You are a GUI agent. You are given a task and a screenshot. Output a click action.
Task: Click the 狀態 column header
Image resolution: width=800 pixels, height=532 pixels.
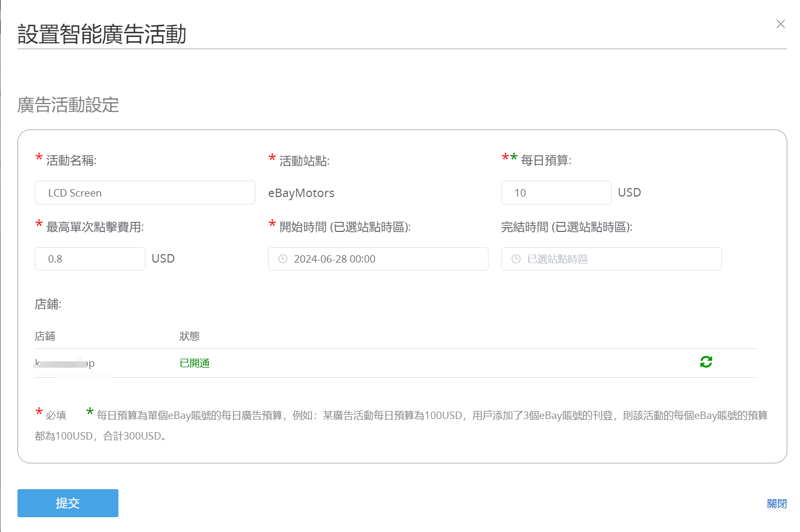tap(189, 336)
